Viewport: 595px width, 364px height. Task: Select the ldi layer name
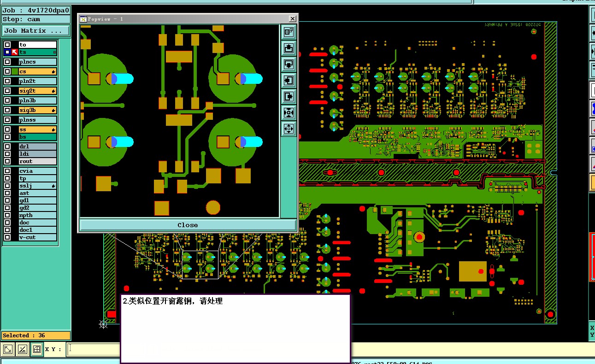click(37, 154)
